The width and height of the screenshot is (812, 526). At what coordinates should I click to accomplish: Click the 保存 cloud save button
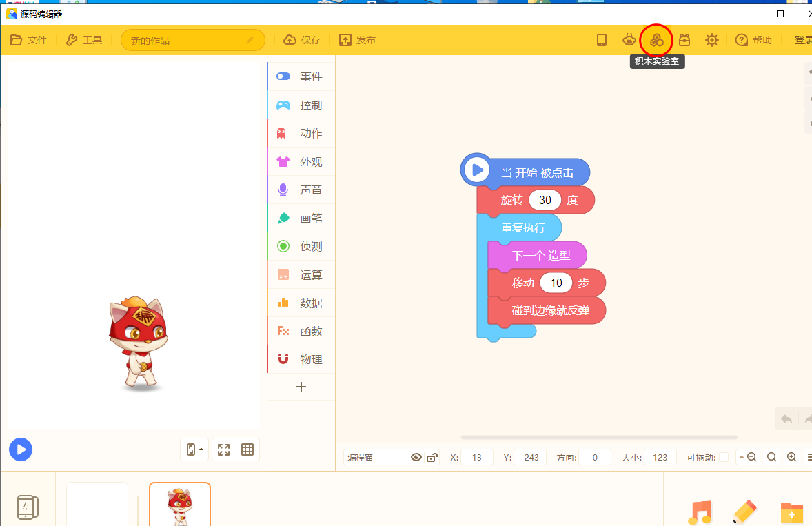click(302, 40)
